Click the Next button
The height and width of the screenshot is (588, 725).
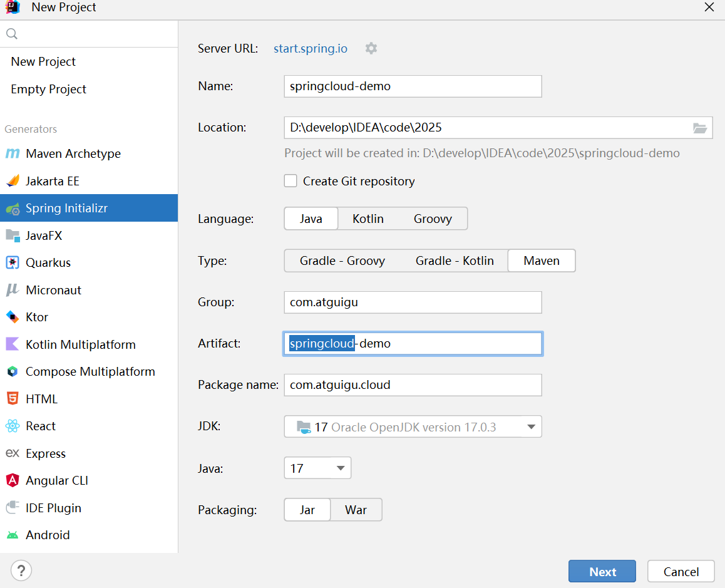tap(602, 571)
